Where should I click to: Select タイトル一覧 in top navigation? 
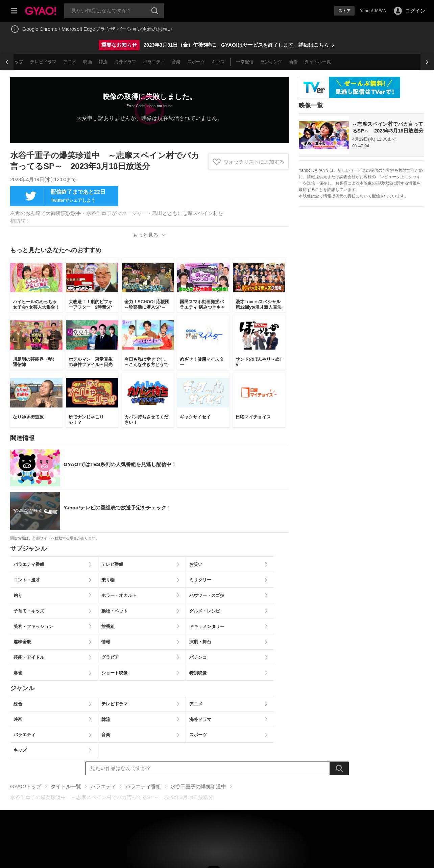pos(318,62)
